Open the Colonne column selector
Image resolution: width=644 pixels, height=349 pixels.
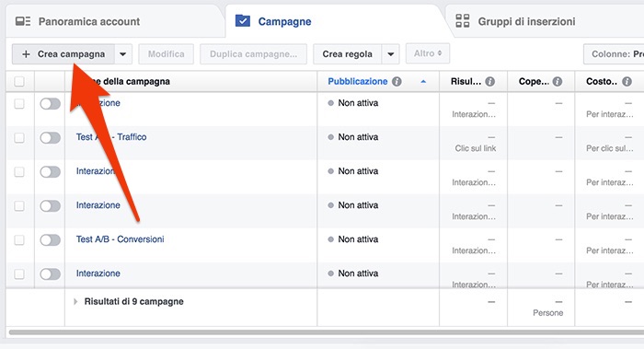click(614, 54)
